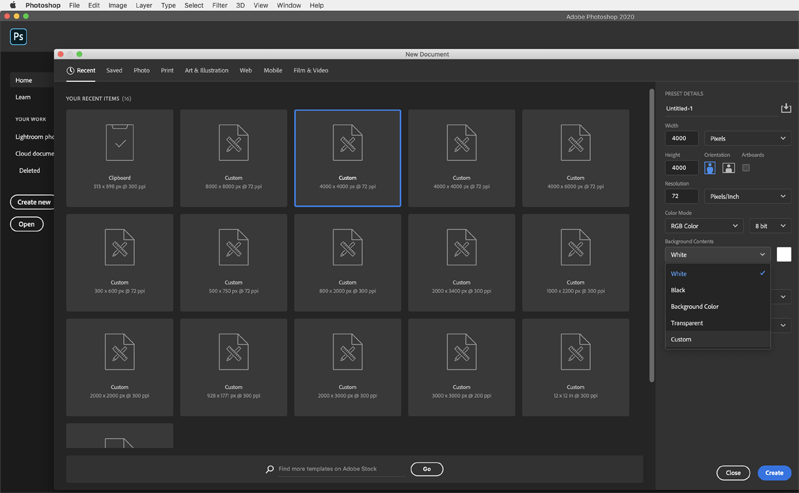Switch to landscape orientation icon
The image size is (799, 493).
[x=728, y=168]
